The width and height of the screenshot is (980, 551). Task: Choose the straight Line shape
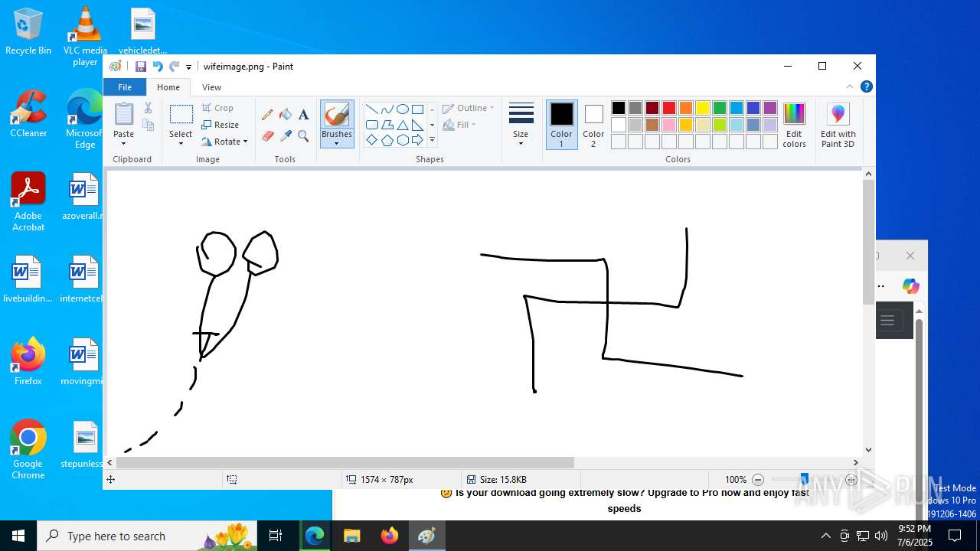tap(371, 109)
